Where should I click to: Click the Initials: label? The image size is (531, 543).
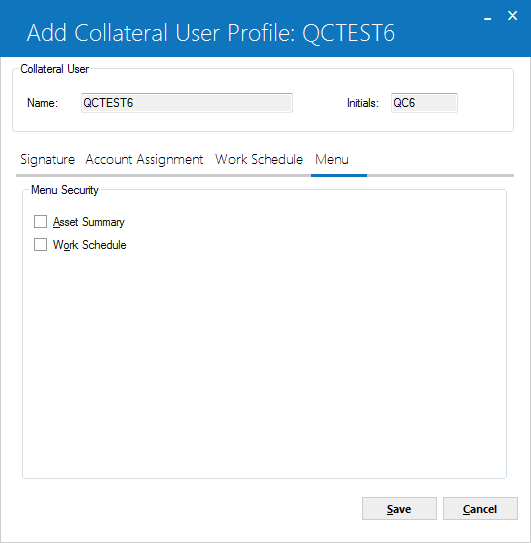pyautogui.click(x=363, y=103)
